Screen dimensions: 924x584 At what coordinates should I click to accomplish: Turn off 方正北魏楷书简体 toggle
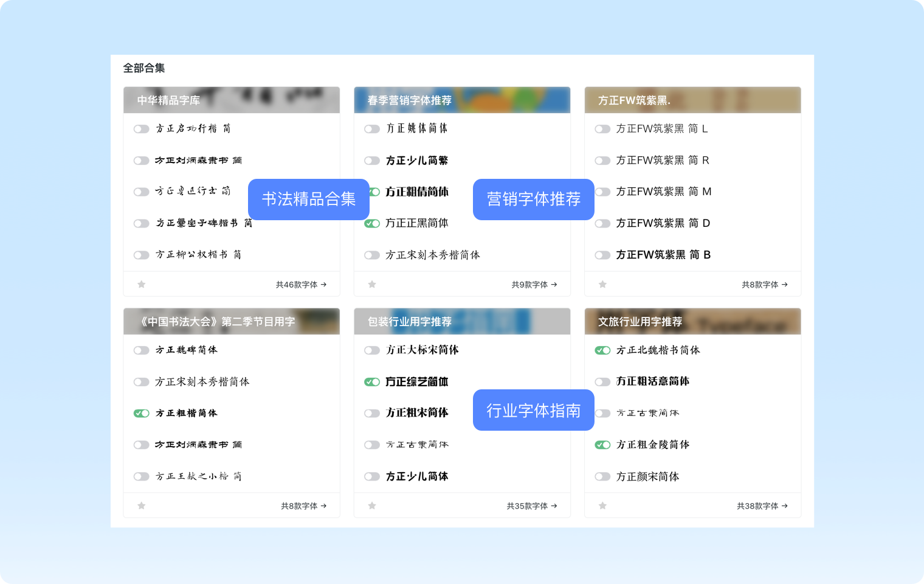coord(602,350)
